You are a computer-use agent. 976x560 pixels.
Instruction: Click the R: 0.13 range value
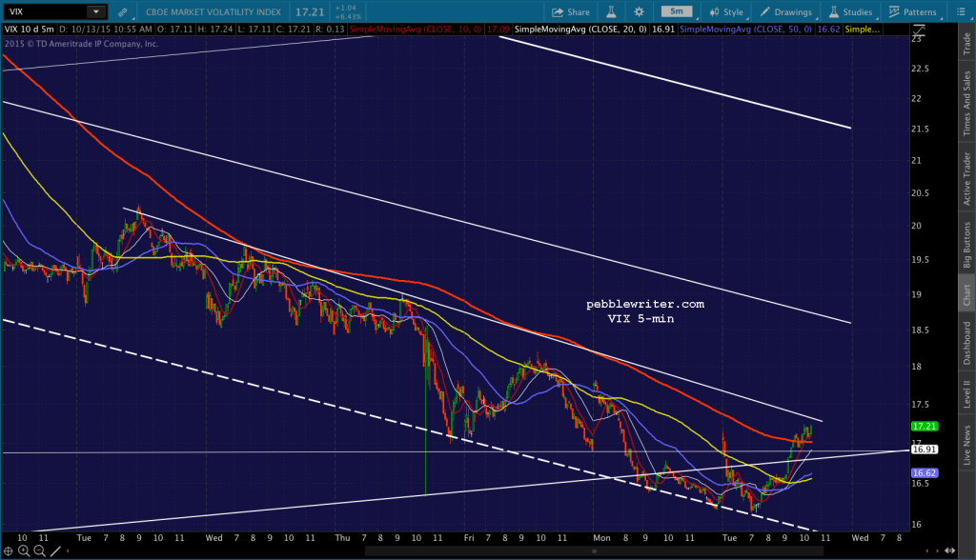[330, 30]
